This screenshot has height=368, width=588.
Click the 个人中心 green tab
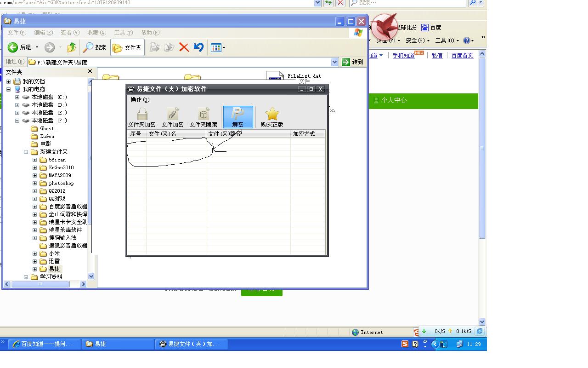(x=390, y=100)
